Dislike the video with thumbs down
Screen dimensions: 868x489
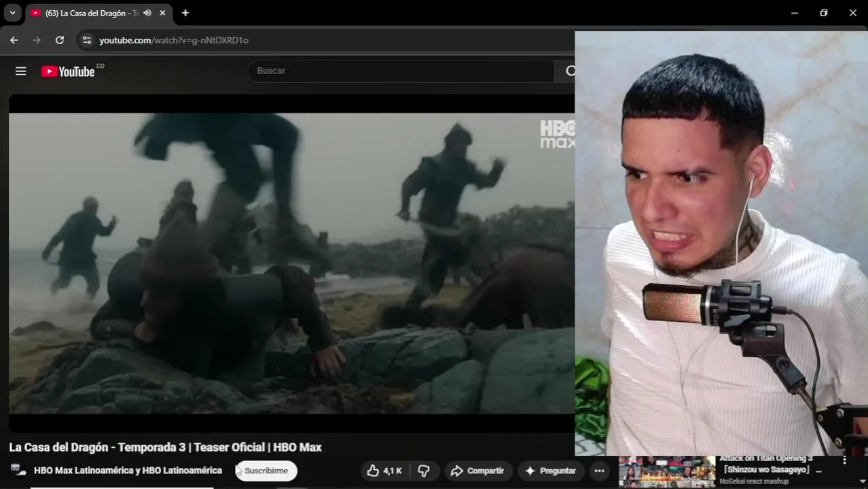[423, 471]
